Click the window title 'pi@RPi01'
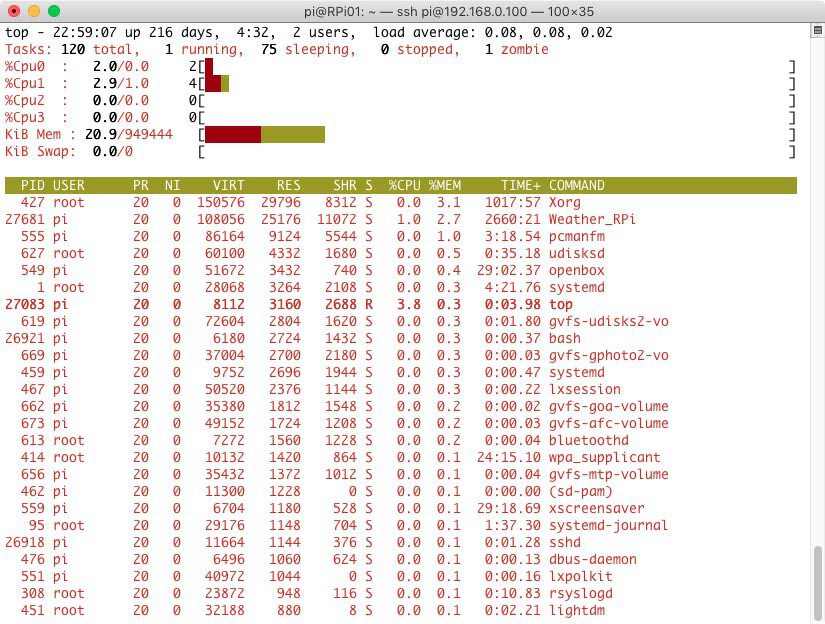Viewport: 825px width, 624px height. [334, 12]
